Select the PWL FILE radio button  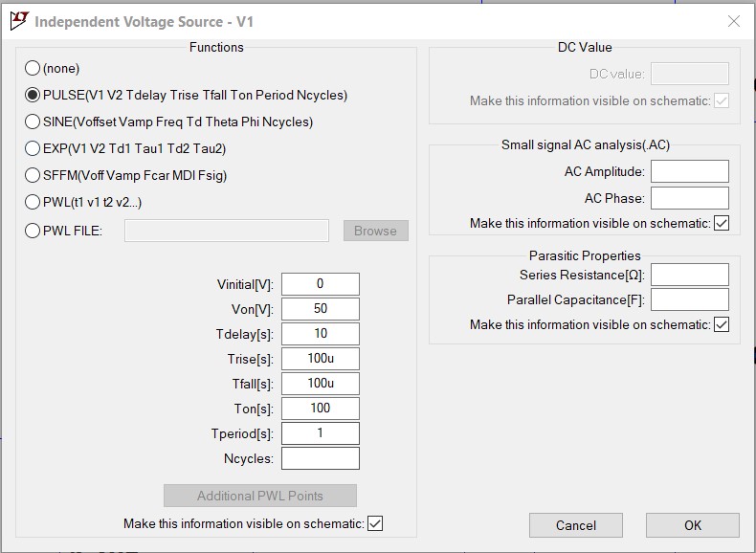point(33,231)
